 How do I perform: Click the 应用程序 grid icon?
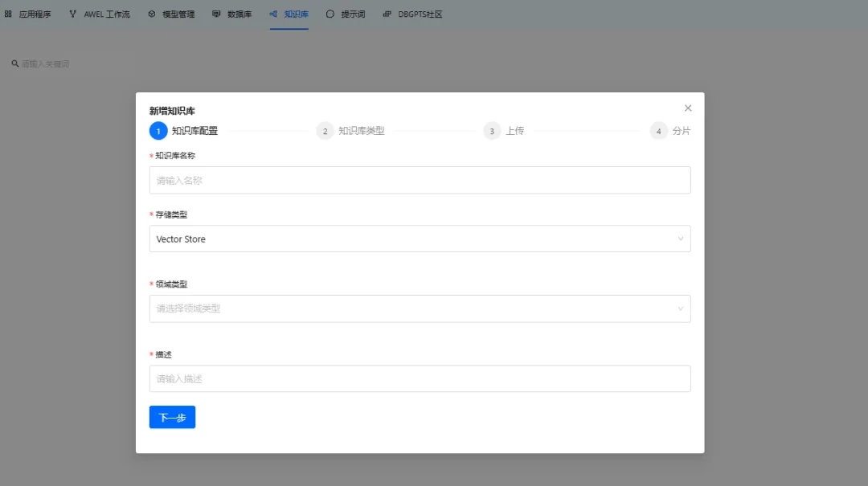pos(8,14)
